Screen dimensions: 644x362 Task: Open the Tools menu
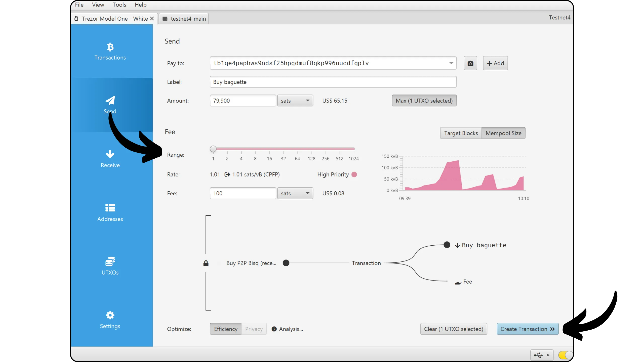coord(119,5)
